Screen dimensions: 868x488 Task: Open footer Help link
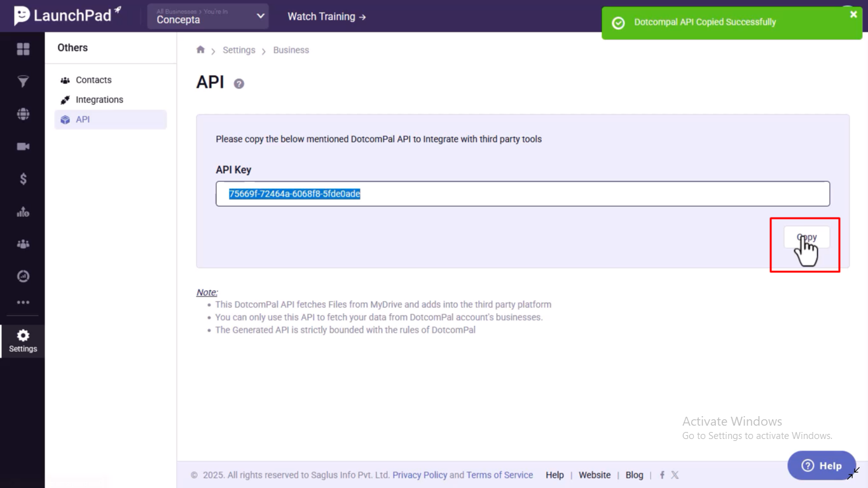pos(555,475)
